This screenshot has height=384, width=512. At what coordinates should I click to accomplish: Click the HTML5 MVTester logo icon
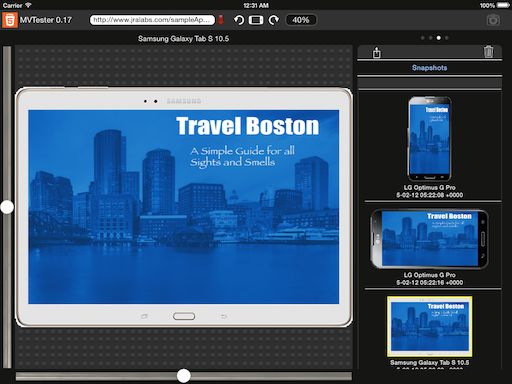click(10, 20)
